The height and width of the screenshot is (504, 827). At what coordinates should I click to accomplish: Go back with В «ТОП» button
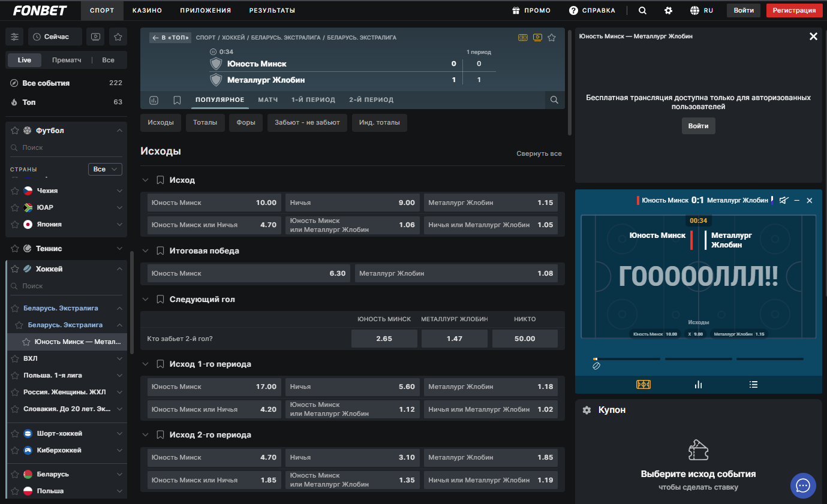(x=171, y=37)
